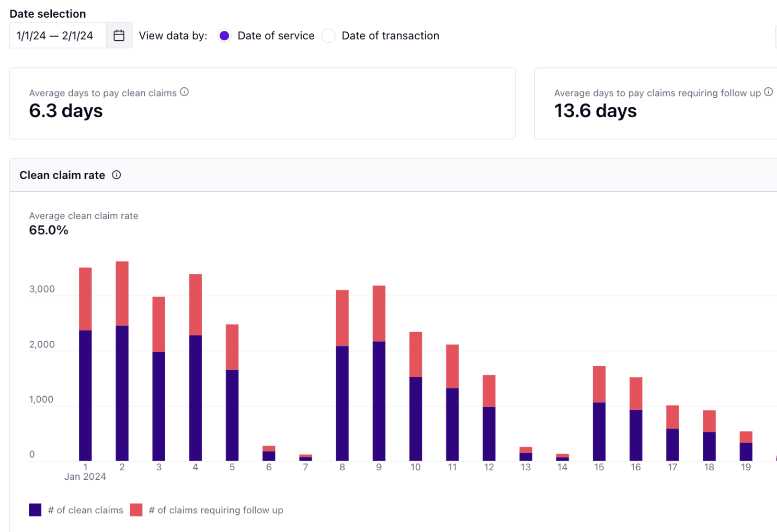Click the '# of claims requiring follow up' legend label

coord(216,510)
